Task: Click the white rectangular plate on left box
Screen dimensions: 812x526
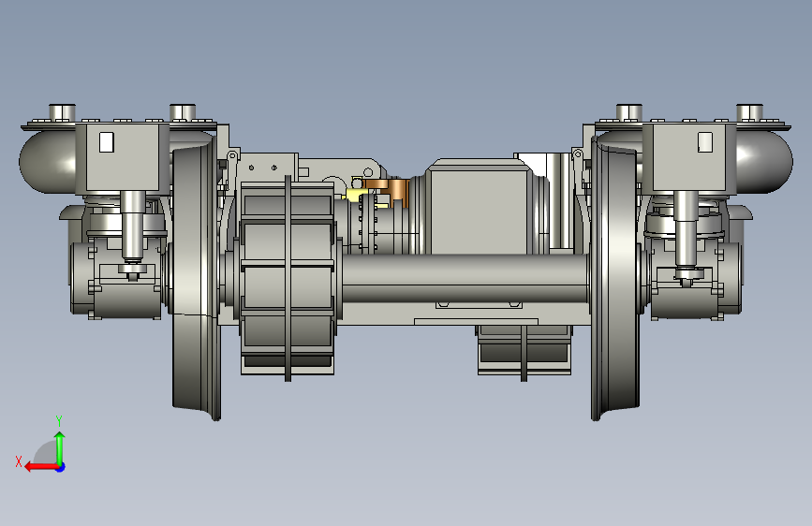Action: 107,142
